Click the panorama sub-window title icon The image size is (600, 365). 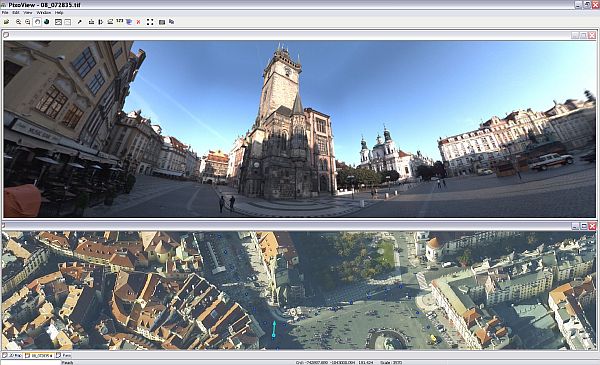click(x=6, y=35)
